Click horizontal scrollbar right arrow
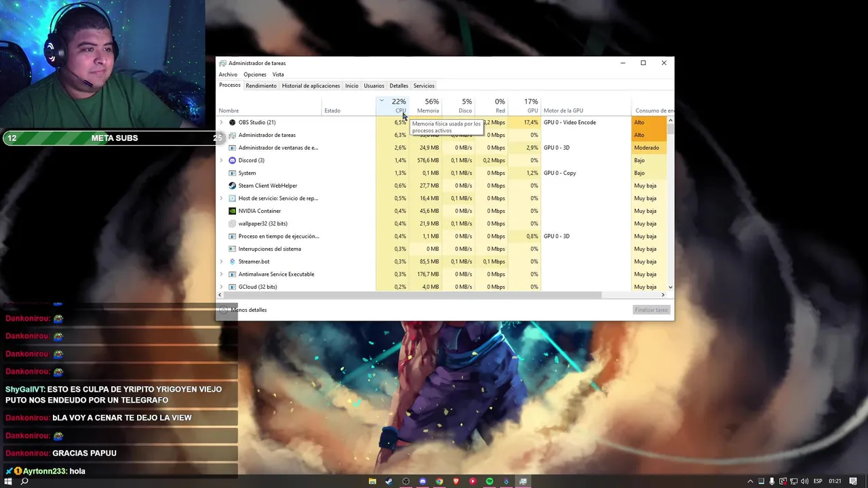The height and width of the screenshot is (488, 868). point(663,295)
